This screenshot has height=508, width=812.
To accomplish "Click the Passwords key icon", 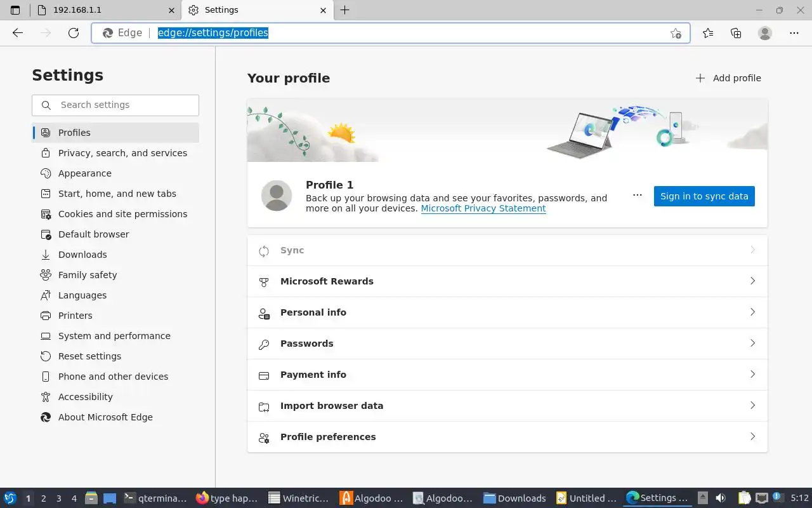I will tap(264, 344).
